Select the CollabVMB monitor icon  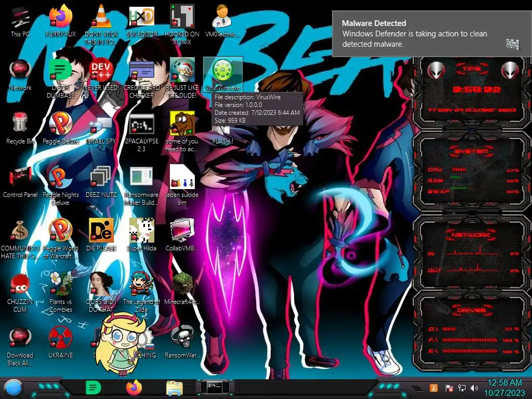182,235
